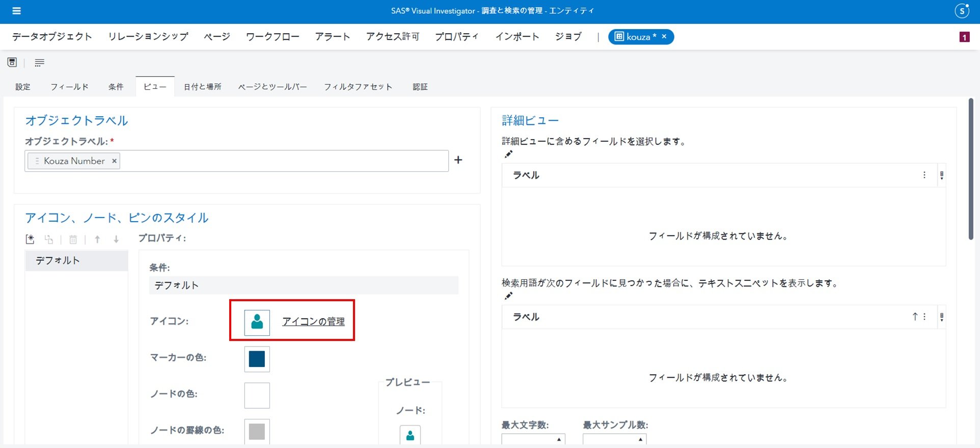Open the アクセス許可 menu
The height and width of the screenshot is (448, 980).
(393, 37)
